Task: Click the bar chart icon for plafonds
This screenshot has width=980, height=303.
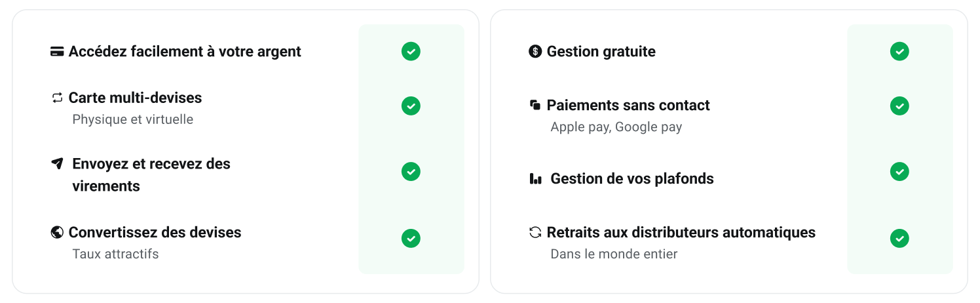Action: coord(535,178)
